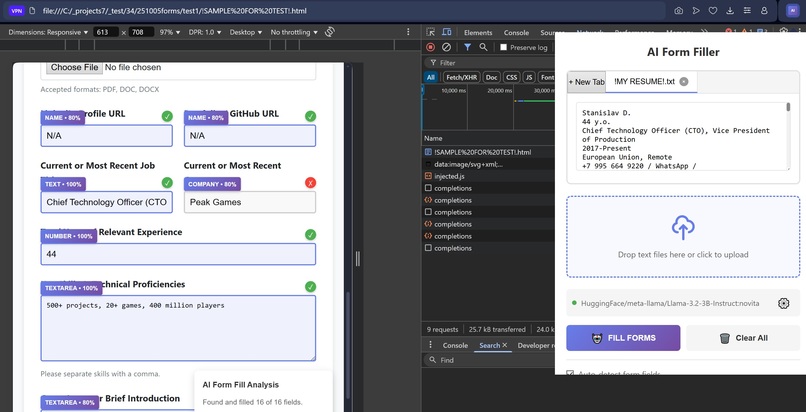Filter network by Fetch/XHR
Viewport: 806px width, 412px height.
462,78
